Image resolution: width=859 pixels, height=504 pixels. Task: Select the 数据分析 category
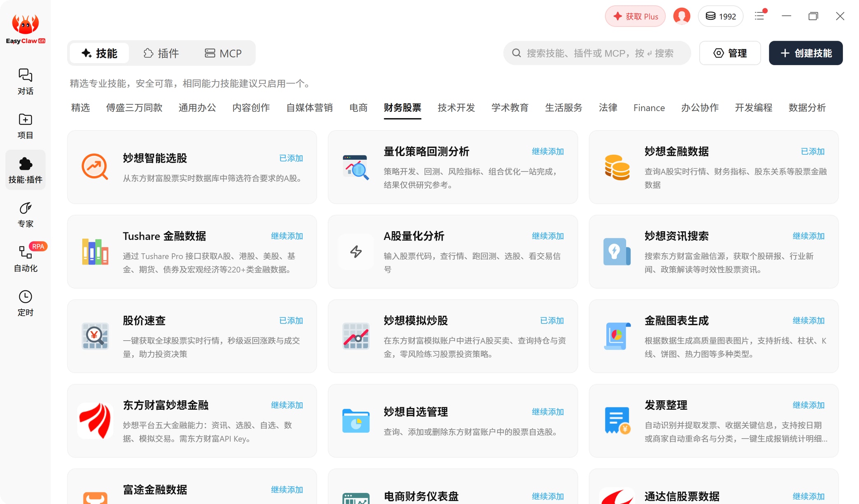click(807, 108)
